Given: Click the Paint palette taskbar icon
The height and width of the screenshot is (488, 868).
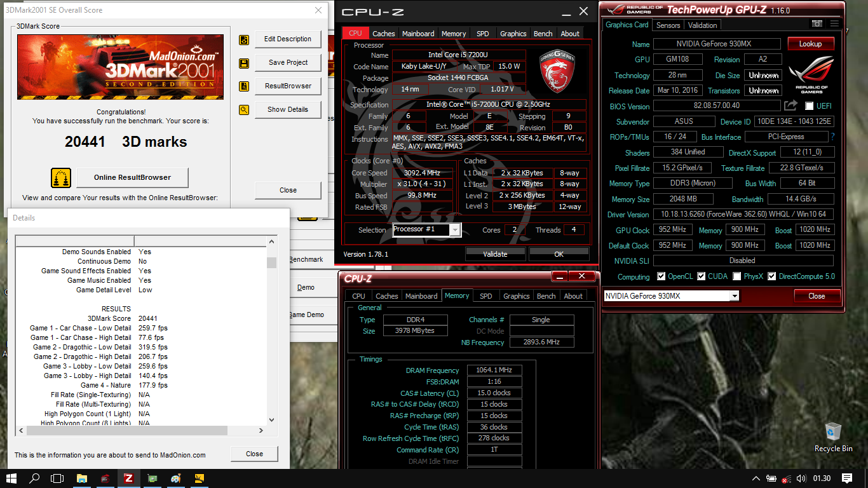Looking at the screenshot, I should pos(176,478).
